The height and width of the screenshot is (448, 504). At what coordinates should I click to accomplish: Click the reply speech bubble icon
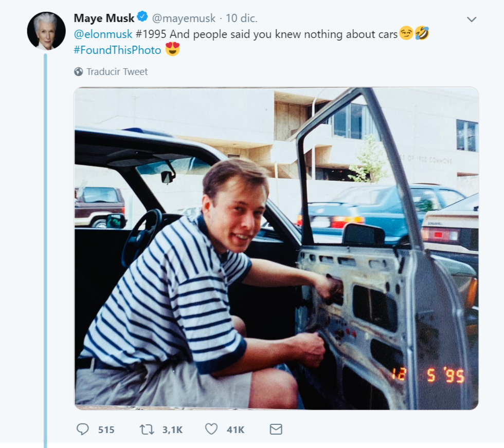tap(82, 429)
